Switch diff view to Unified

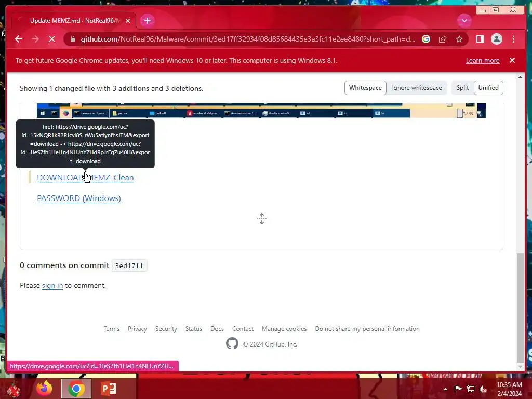[x=488, y=88]
